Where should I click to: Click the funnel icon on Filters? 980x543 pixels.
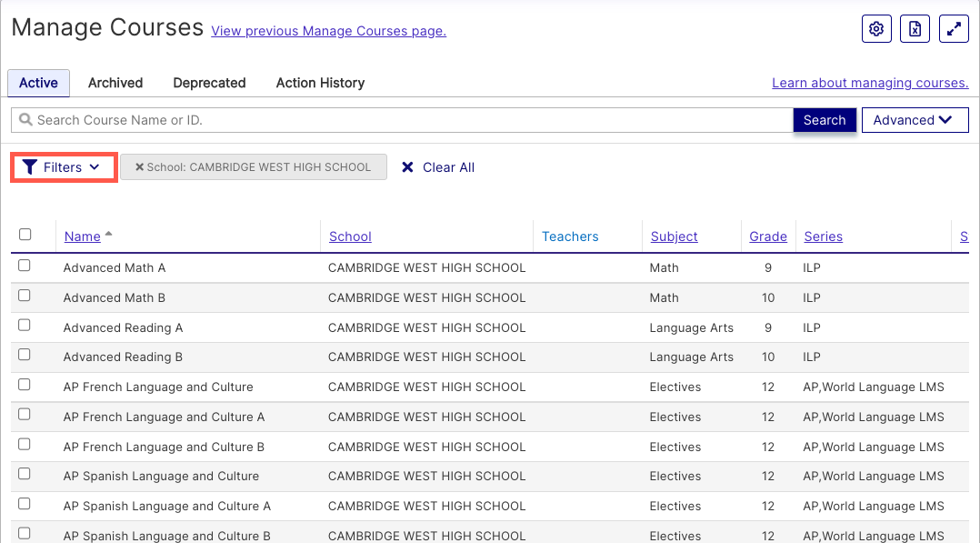pyautogui.click(x=30, y=167)
